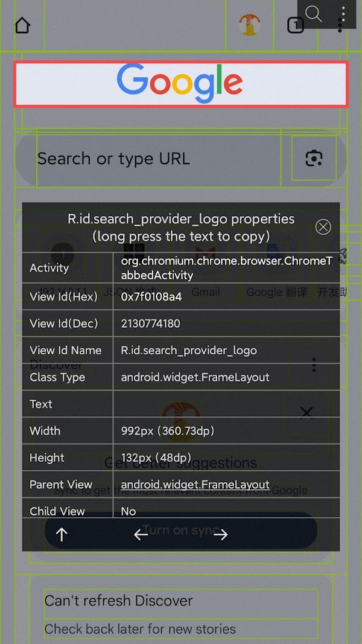Tap the Search or type URL field
The image size is (362, 644).
click(151, 159)
